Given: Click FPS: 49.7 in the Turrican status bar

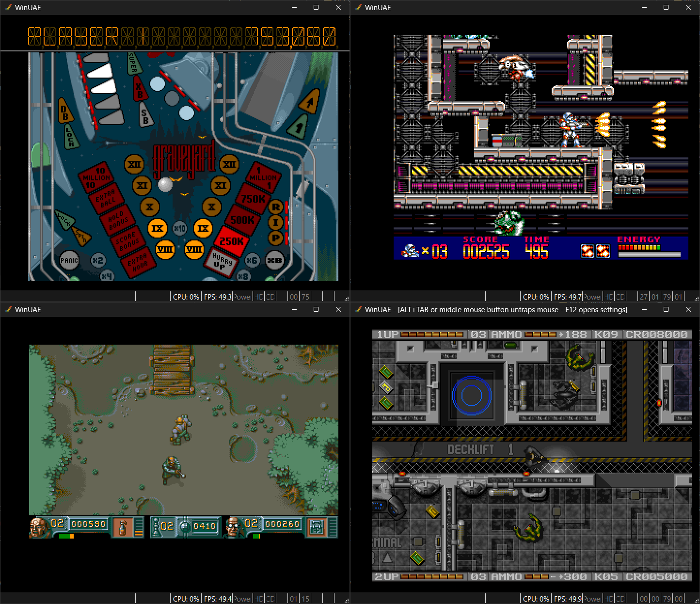Looking at the screenshot, I should [x=568, y=297].
